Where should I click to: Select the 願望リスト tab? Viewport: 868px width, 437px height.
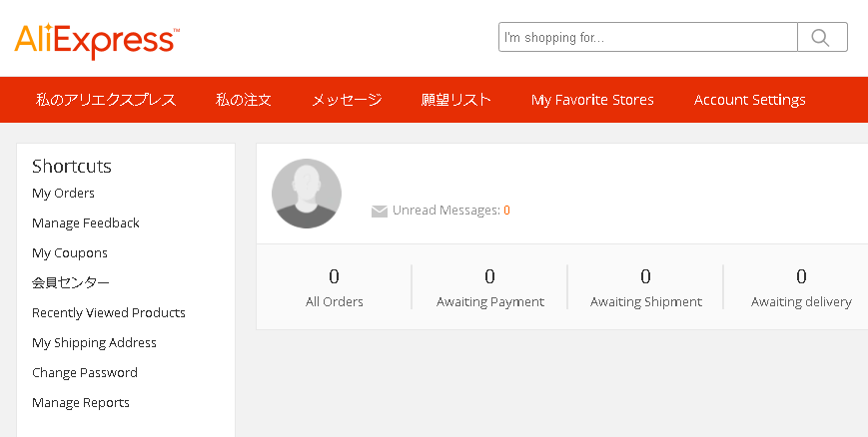[x=456, y=100]
